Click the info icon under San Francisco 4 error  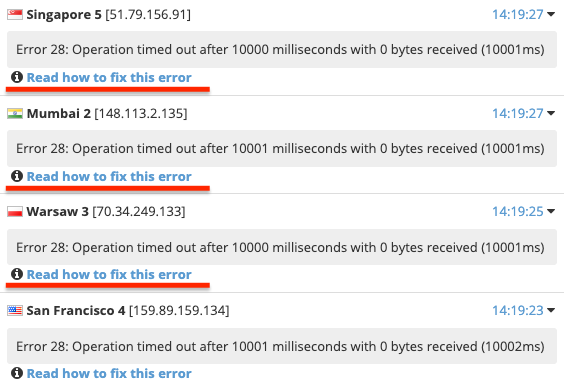17,373
